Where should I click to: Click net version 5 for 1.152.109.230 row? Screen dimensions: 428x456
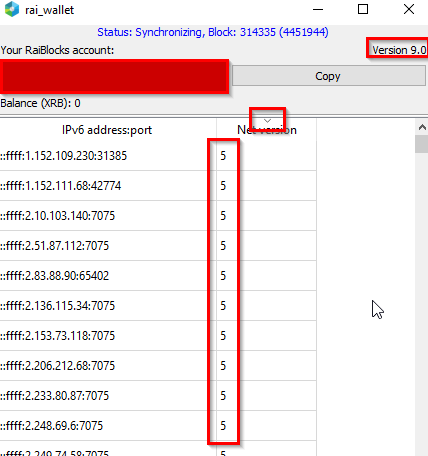point(223,156)
